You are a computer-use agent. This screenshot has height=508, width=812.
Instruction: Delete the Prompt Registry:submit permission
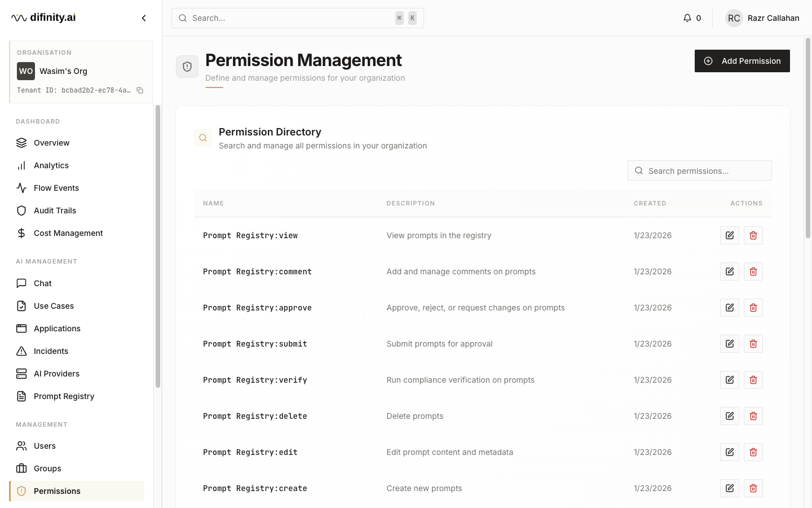coord(753,344)
